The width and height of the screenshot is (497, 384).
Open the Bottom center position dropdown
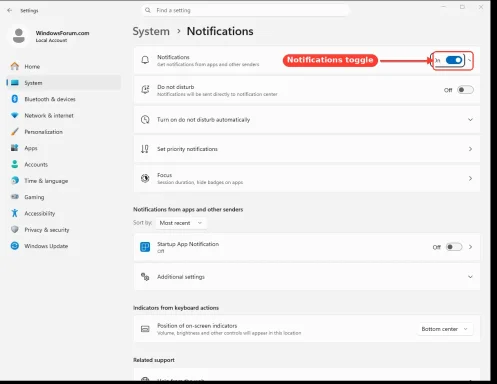tap(445, 329)
